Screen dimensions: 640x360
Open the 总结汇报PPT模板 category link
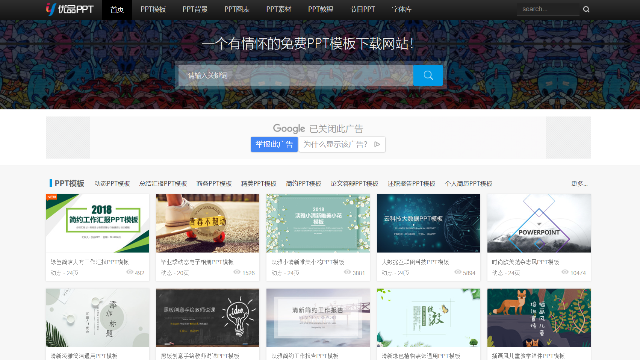[163, 184]
